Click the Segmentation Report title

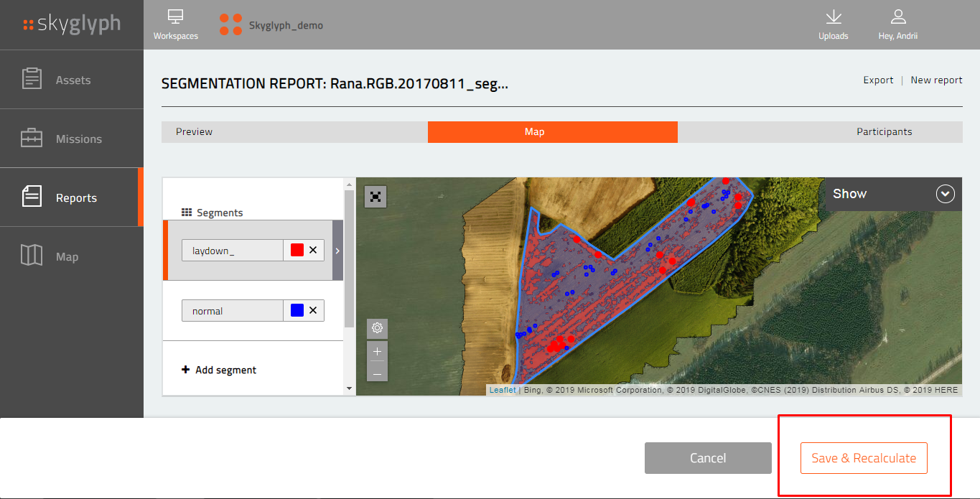coord(335,84)
